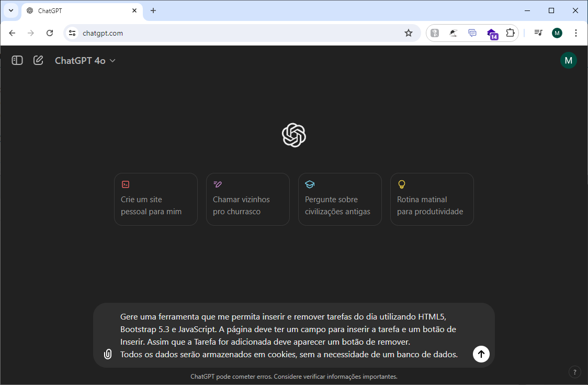Open Chrome profile avatar M in toolbar

tap(557, 33)
